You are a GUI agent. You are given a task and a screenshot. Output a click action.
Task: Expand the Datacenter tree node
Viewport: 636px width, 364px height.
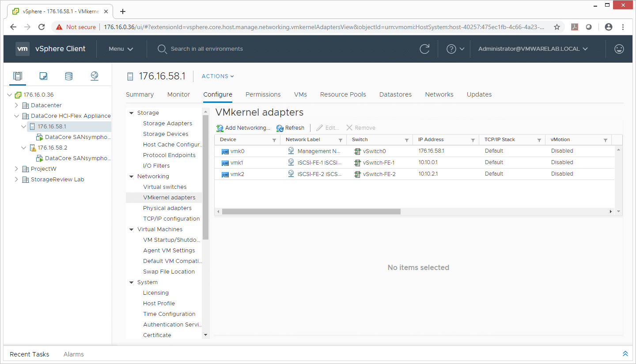[x=17, y=105]
